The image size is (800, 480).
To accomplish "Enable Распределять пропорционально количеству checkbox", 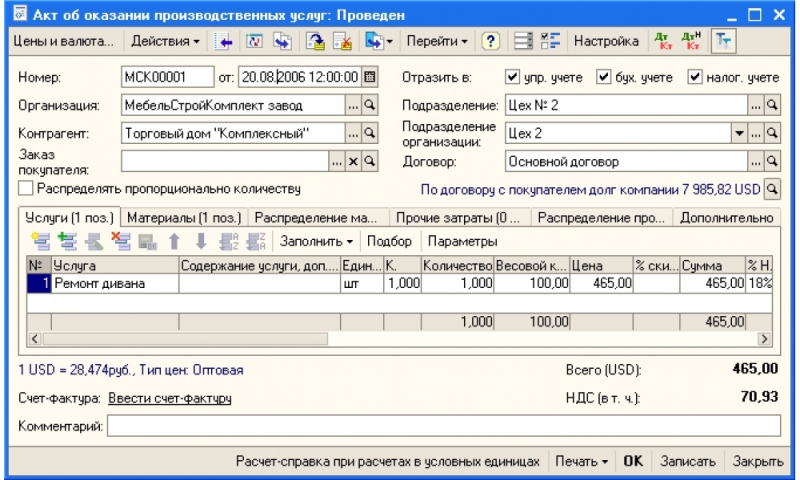I will coord(25,187).
